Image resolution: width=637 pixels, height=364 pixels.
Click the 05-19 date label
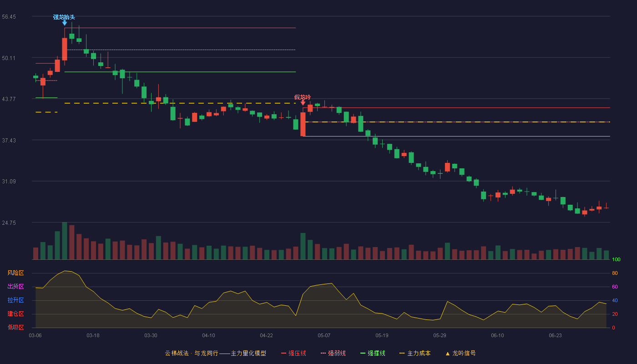coord(382,335)
